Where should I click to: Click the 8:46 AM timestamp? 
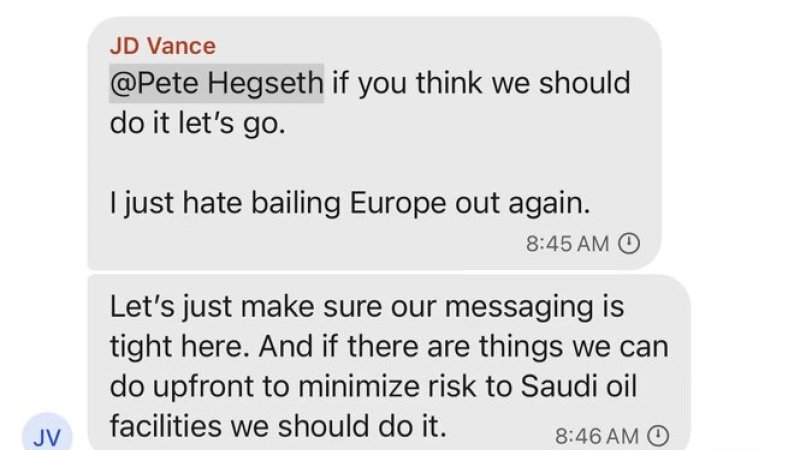click(x=595, y=435)
